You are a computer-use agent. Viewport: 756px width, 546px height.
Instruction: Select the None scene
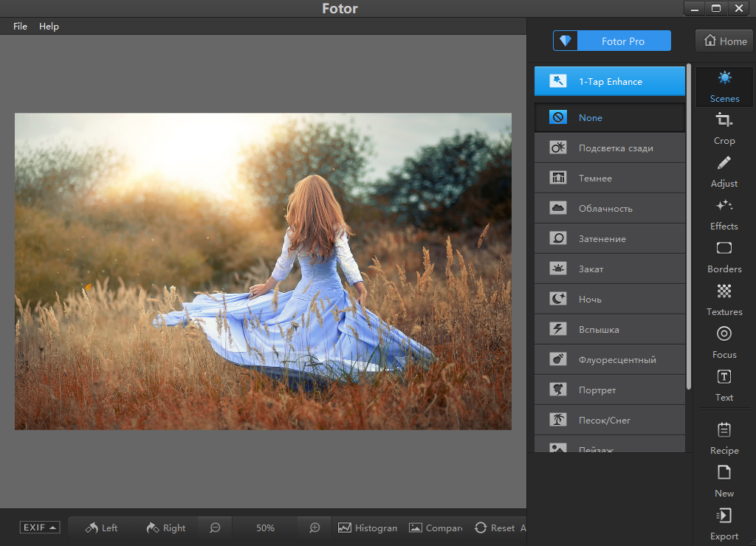tap(610, 117)
